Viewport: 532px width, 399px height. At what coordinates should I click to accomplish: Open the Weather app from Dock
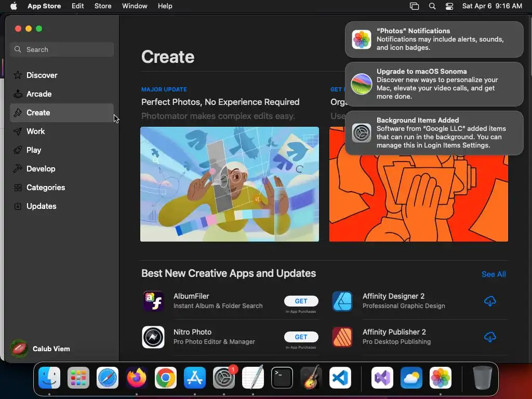click(x=411, y=378)
